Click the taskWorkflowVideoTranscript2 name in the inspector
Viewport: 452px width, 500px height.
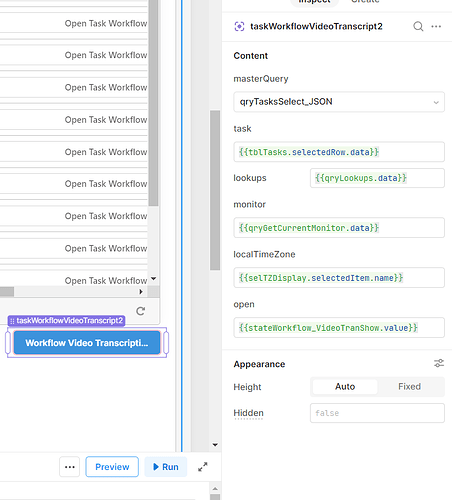tap(316, 26)
